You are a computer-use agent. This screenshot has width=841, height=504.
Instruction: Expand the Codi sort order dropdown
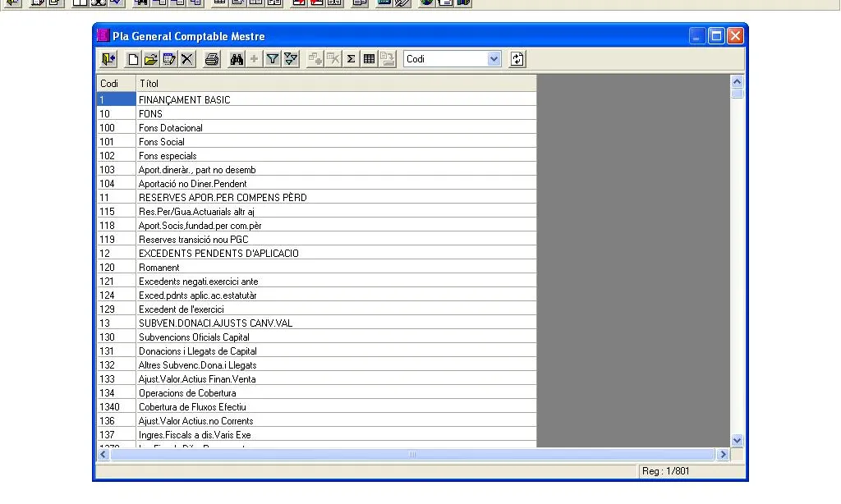pyautogui.click(x=494, y=59)
